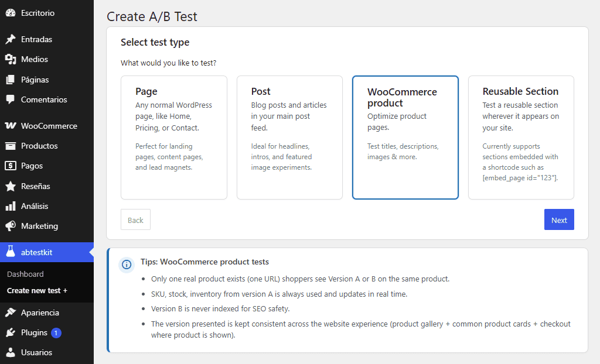Open the Páginas menu

(47, 80)
